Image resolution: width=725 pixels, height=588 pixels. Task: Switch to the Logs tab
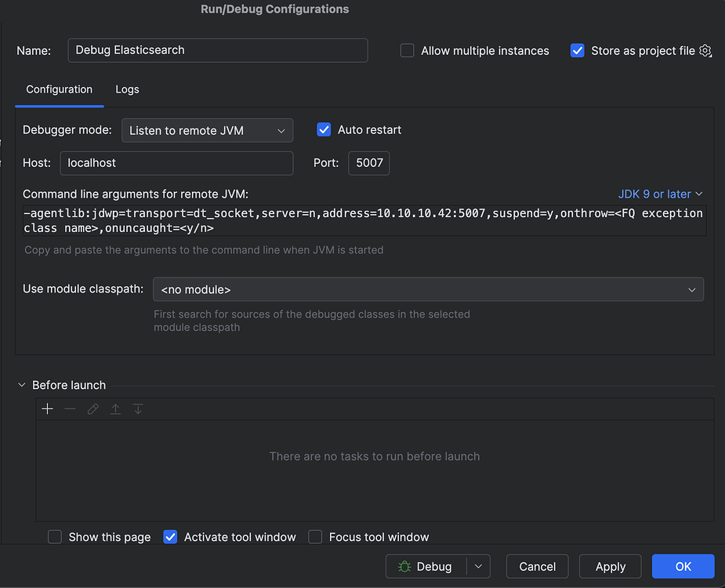[127, 89]
